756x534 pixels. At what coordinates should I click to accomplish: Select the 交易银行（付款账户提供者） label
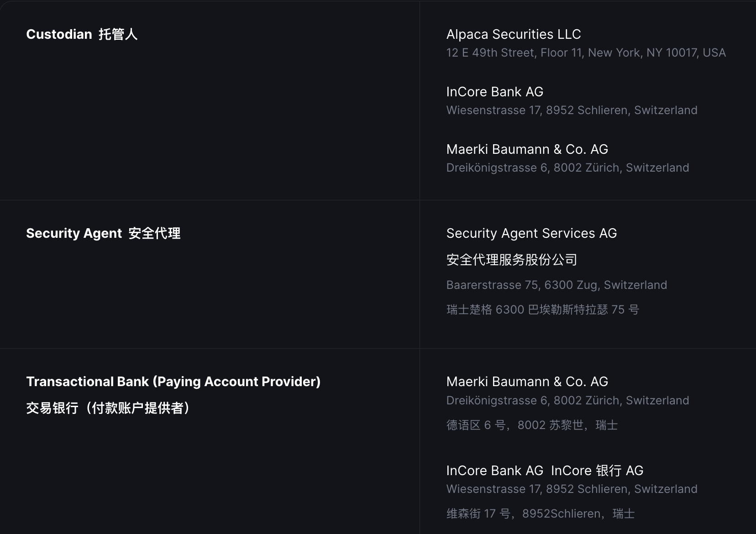coord(108,408)
